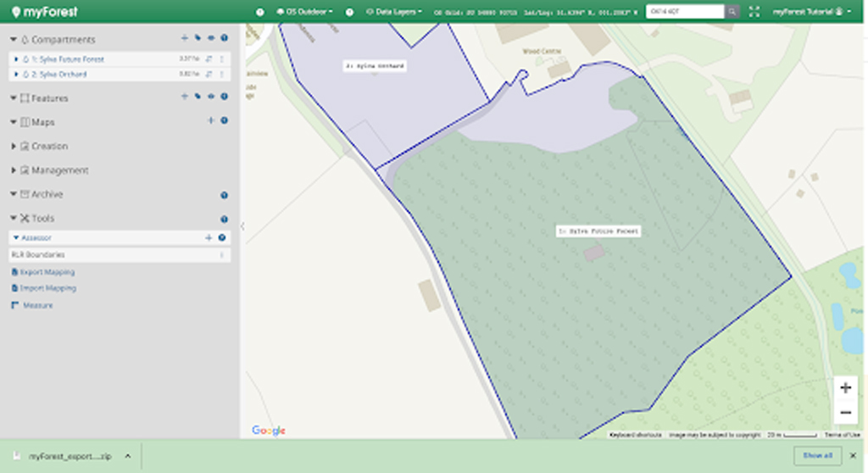
Task: Open options menu for Sylva Orchard compartment
Action: click(x=222, y=75)
